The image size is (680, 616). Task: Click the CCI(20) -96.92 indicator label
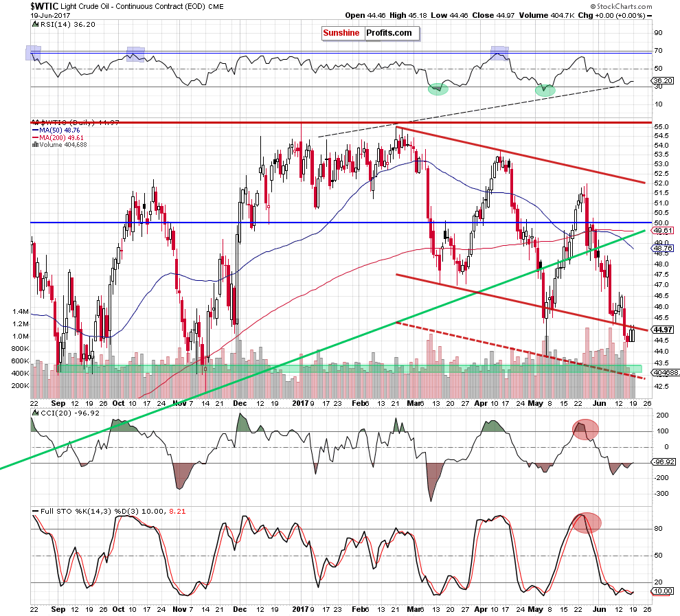pos(69,413)
